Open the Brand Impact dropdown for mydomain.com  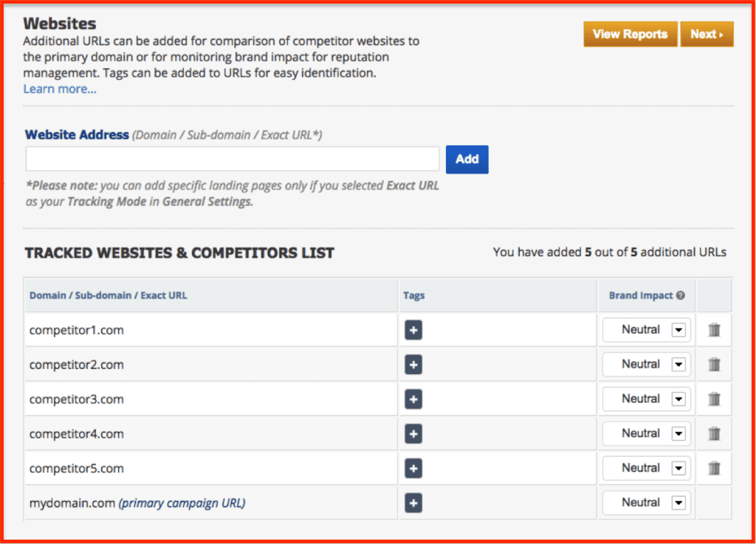click(646, 503)
